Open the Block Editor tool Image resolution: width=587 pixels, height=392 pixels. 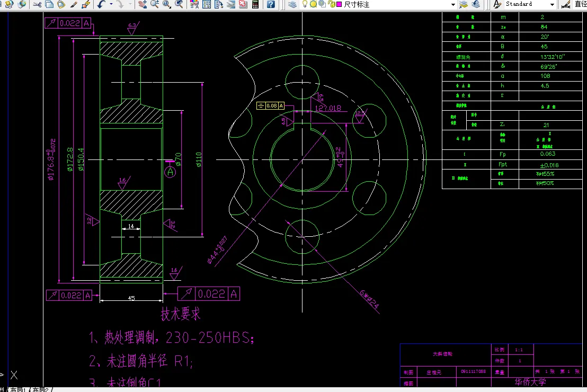pyautogui.click(x=86, y=4)
